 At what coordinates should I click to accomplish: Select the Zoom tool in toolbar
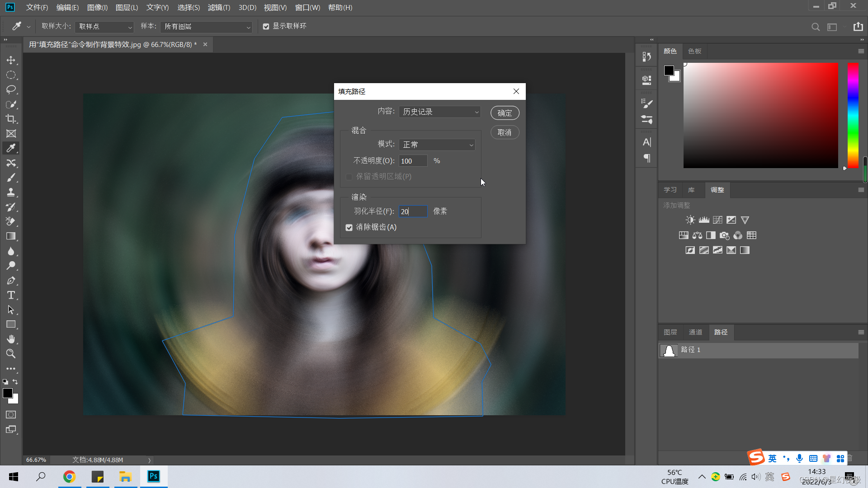click(11, 354)
